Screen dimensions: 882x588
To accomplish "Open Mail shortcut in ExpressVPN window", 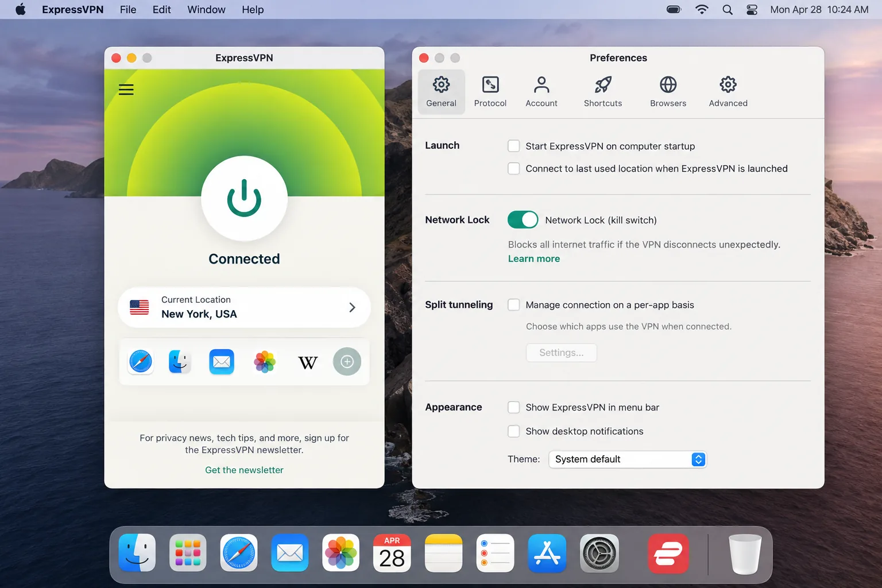I will coord(222,362).
